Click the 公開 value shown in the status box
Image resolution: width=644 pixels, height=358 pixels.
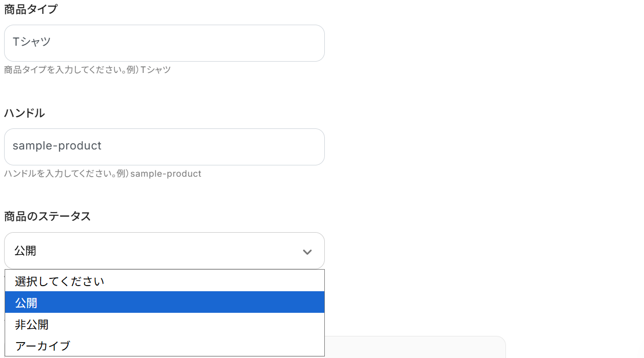pos(26,251)
